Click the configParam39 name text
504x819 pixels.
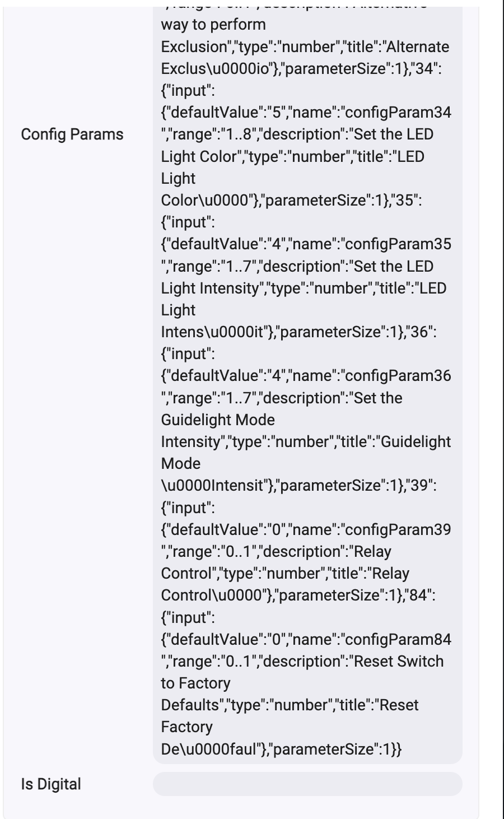click(x=398, y=529)
